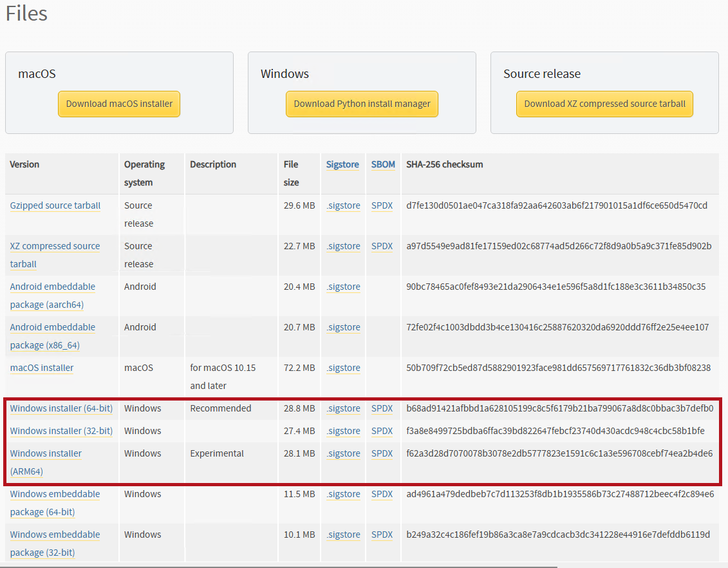Select Windows installer (ARM64) link
This screenshot has height=568, width=728.
tap(46, 453)
